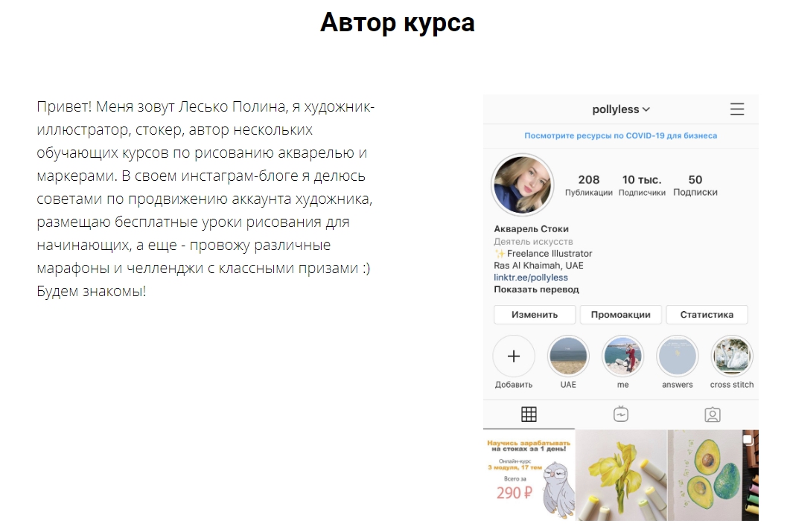
Task: Open the cross stitch story highlight
Action: pos(732,356)
